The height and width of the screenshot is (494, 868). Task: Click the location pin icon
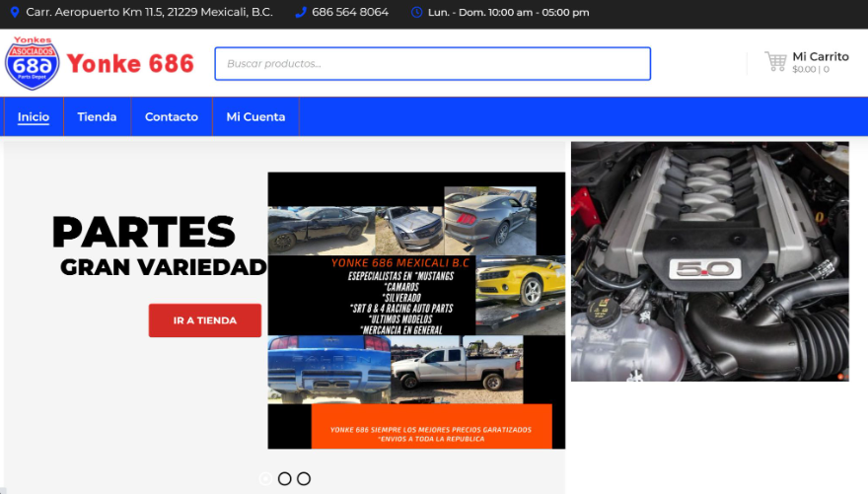(x=15, y=12)
